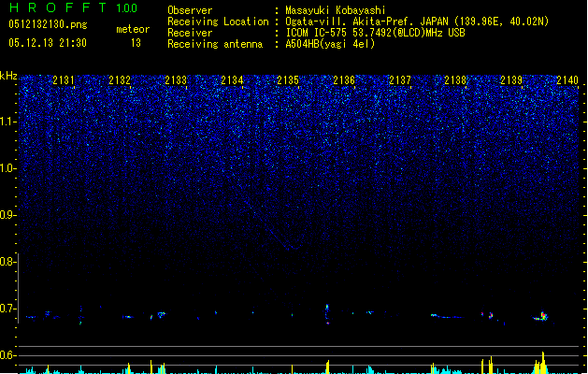This screenshot has height=374, width=588.
Task: Click the 'meteor' count label
Action: pyautogui.click(x=133, y=29)
